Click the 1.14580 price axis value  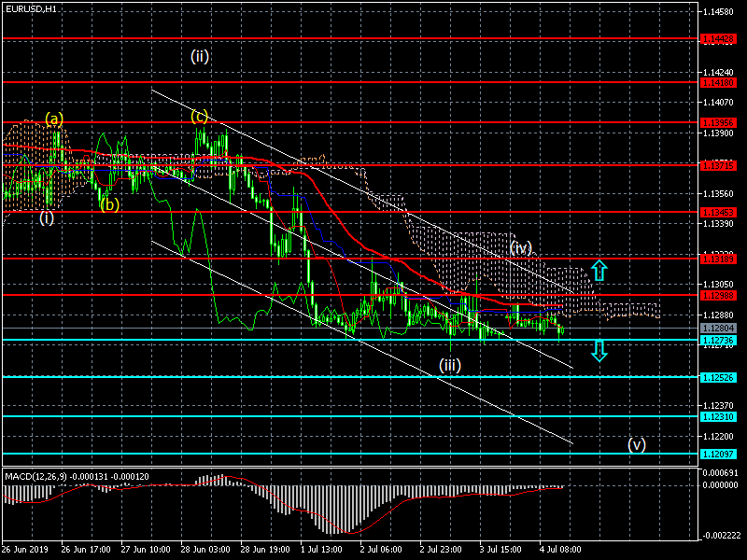(719, 12)
